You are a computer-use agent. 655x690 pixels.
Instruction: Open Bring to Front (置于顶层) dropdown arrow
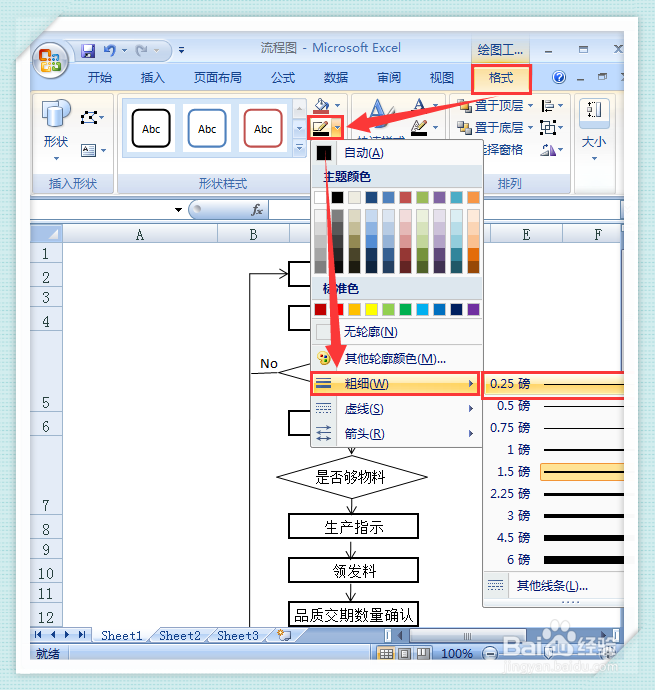(530, 106)
